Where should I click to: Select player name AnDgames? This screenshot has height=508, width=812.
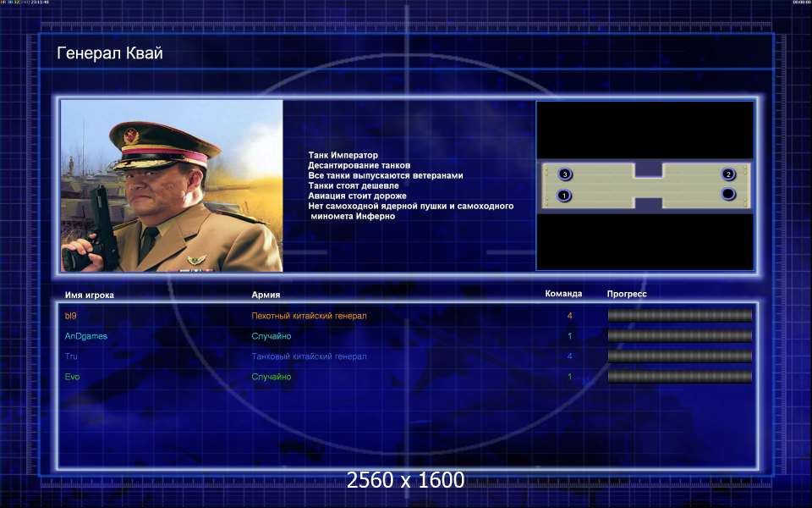86,336
